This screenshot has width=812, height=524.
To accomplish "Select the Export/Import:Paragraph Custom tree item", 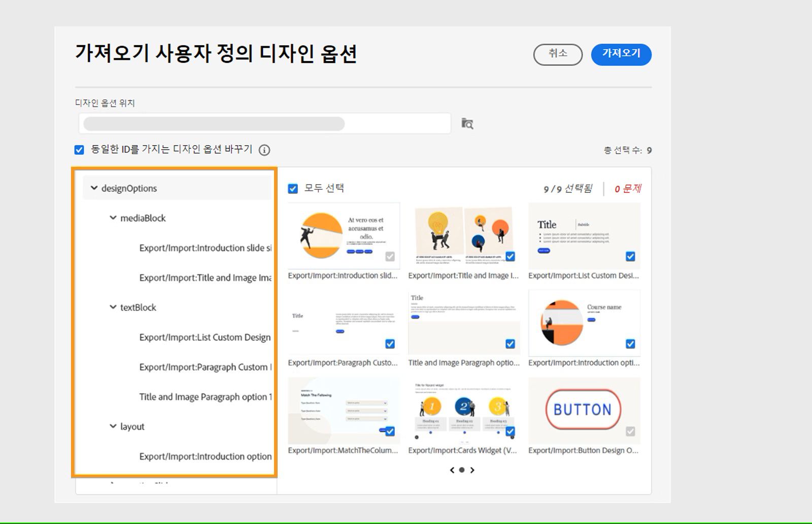I will click(206, 367).
